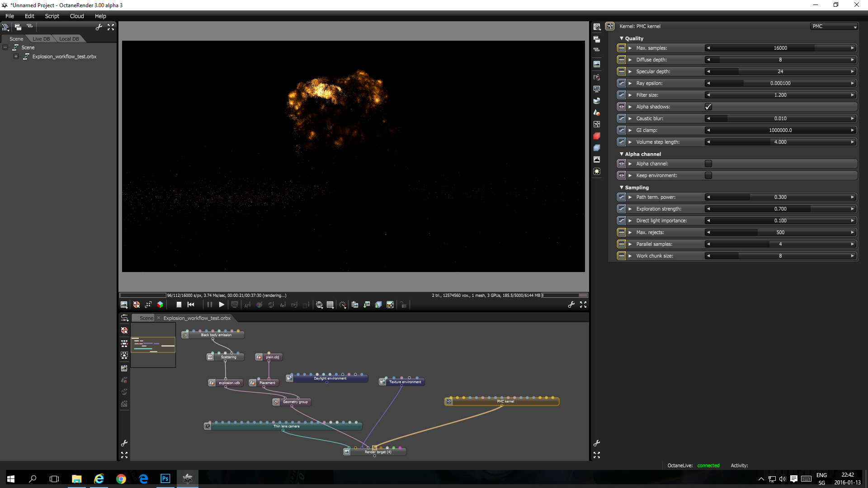Click the render viewport fullscreen icon

point(583,305)
